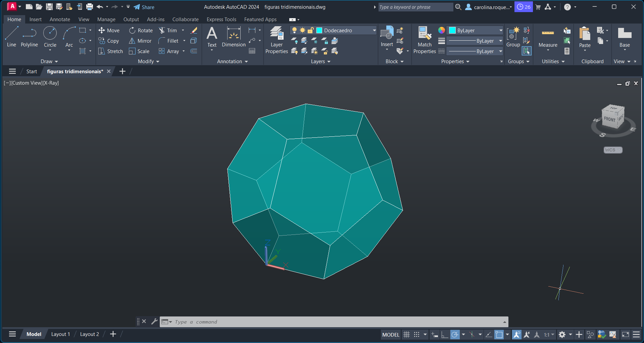
Task: Switch to Layout 1 tab
Action: 60,334
